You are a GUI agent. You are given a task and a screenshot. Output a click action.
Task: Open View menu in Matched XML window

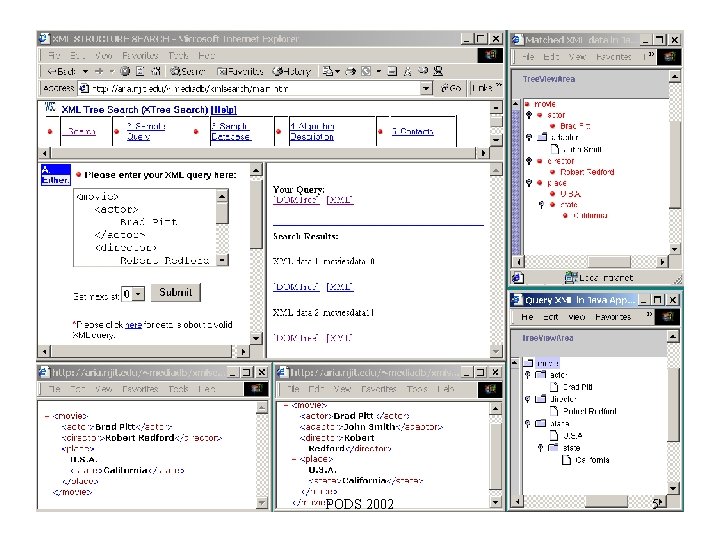[x=577, y=56]
